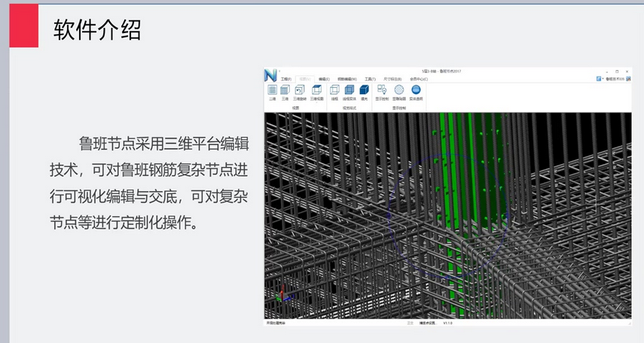Minimize the embedded software window
This screenshot has height=343, width=644.
point(607,71)
